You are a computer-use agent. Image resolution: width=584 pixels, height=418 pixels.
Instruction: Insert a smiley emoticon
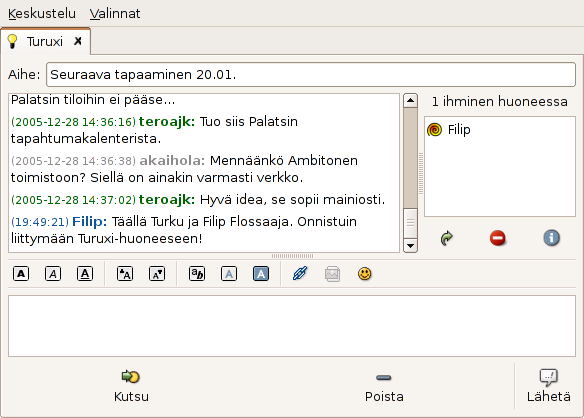coord(365,274)
